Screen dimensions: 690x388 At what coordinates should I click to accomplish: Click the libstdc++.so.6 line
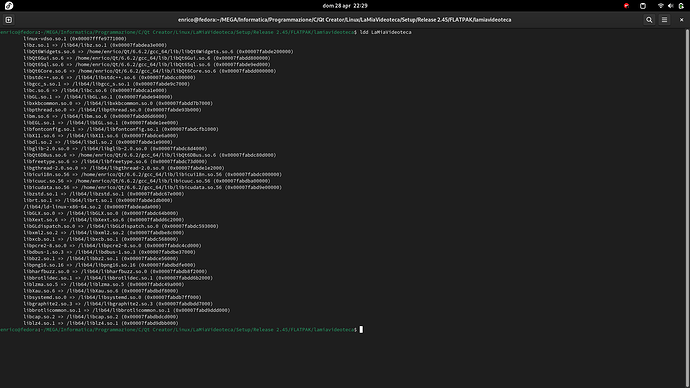point(110,77)
